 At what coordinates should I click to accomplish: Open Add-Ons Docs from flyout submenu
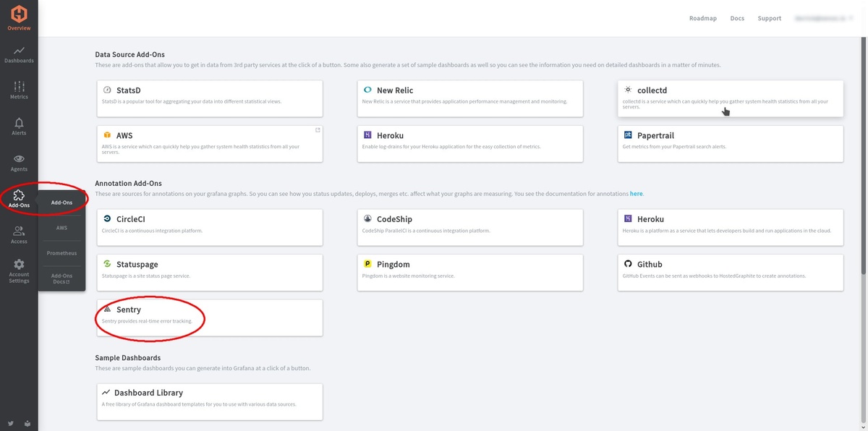61,278
